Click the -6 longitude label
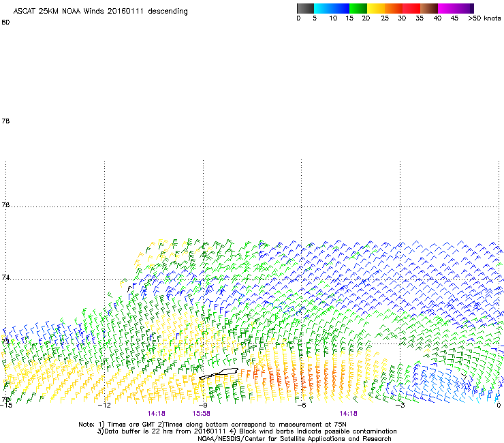This screenshot has width=504, height=443. click(x=302, y=405)
